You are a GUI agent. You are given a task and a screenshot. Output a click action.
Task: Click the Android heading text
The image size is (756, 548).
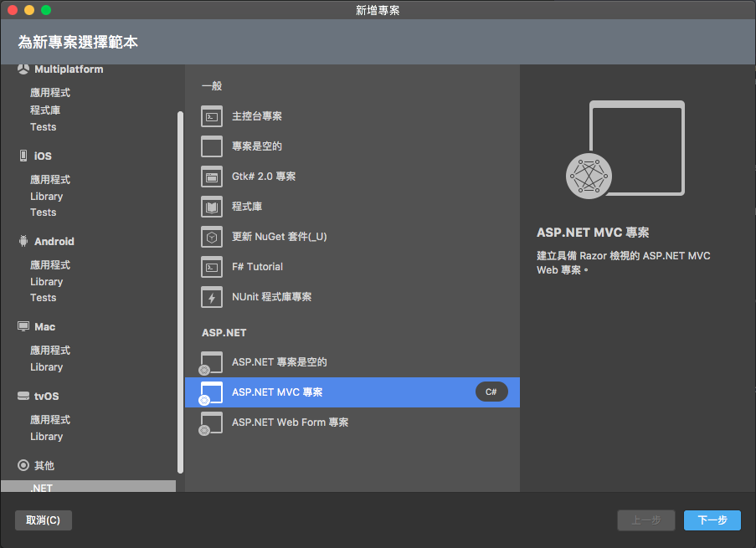click(54, 242)
